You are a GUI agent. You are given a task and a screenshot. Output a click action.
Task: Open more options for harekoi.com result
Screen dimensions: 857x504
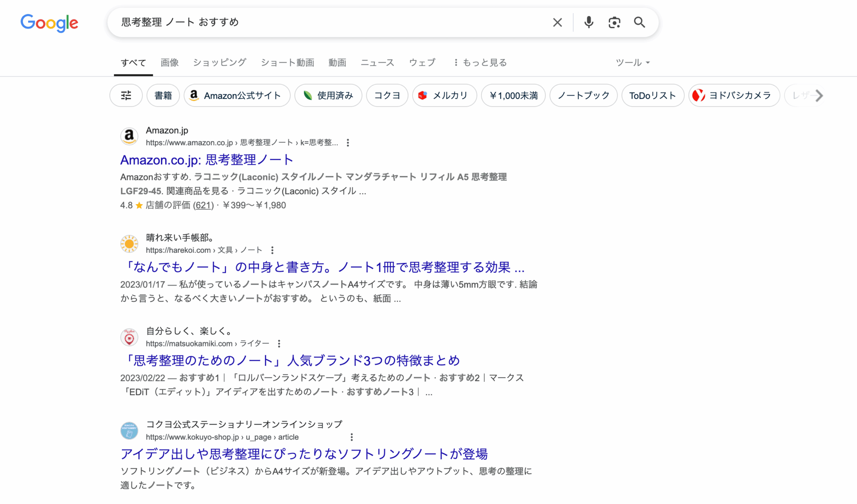coord(272,250)
